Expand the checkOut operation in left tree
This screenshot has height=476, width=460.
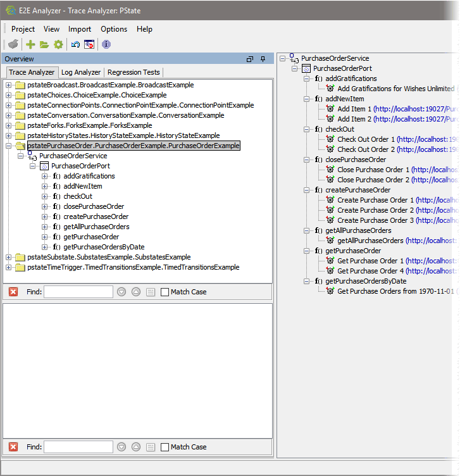[45, 196]
